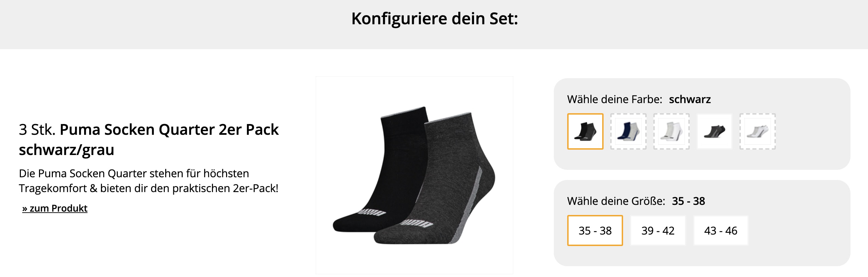The height and width of the screenshot is (277, 868).
Task: Select size 35 - 38 button
Action: point(595,230)
